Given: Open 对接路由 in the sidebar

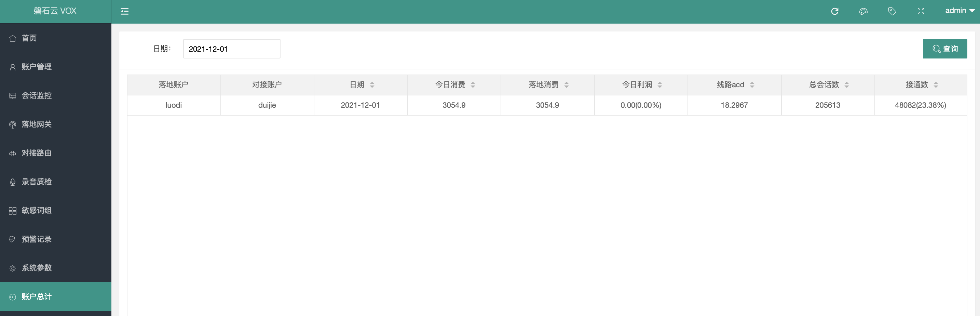Looking at the screenshot, I should pyautogui.click(x=56, y=153).
